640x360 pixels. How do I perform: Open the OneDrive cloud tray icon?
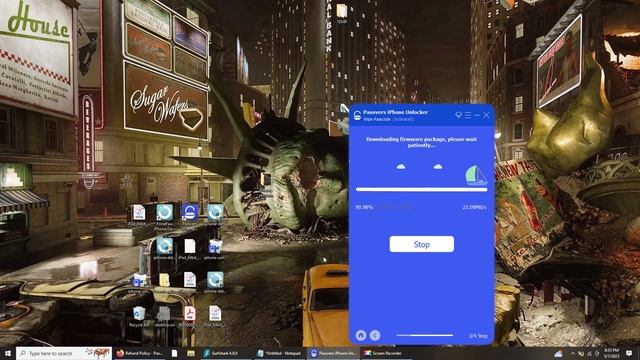point(558,354)
